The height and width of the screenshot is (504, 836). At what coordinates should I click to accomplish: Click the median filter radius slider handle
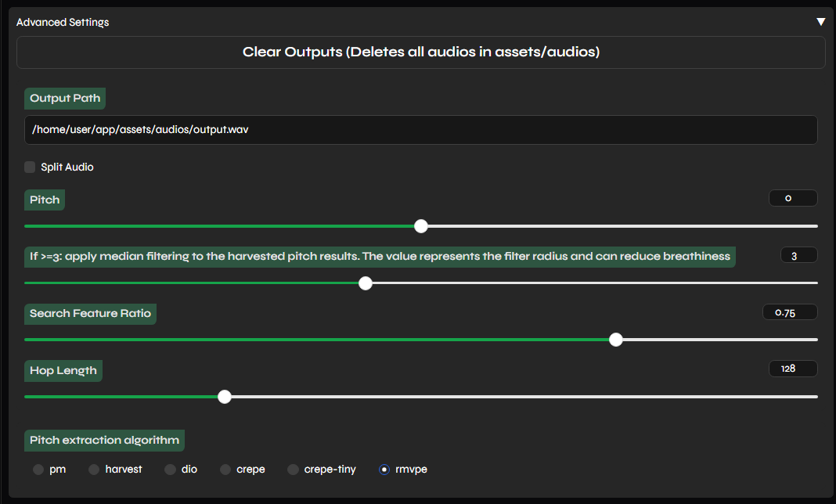[x=365, y=283]
